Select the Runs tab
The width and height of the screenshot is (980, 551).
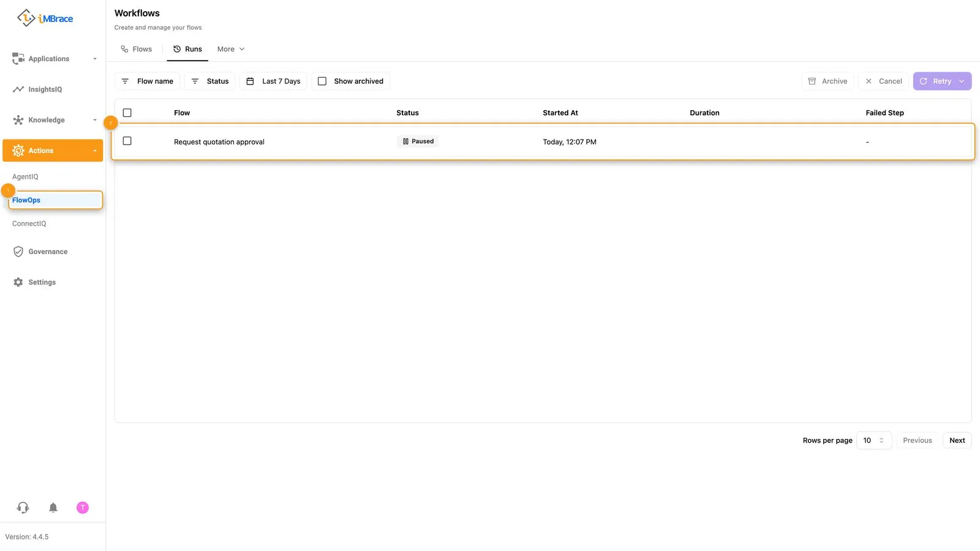click(x=187, y=49)
